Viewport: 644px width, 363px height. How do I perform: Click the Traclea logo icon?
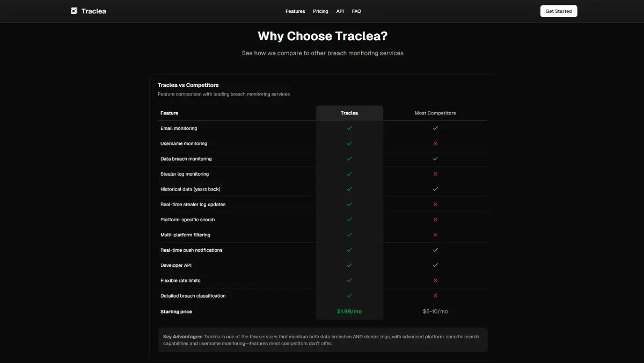point(74,11)
